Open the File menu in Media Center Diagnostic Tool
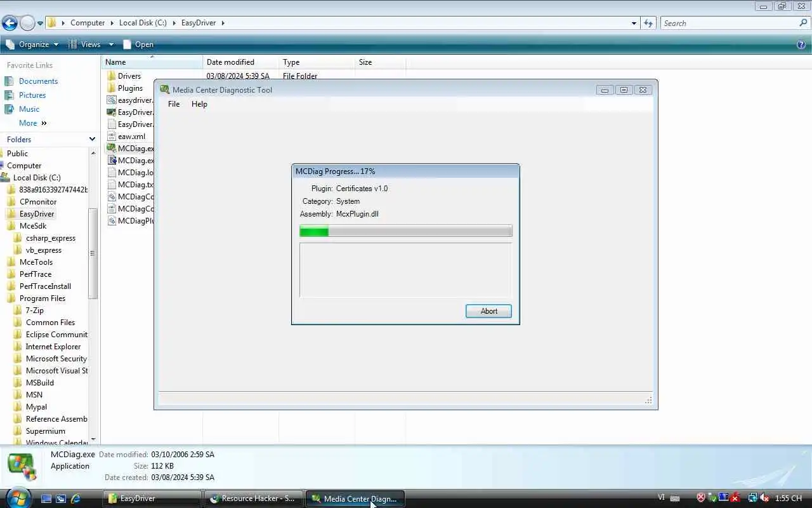812x508 pixels. point(174,104)
